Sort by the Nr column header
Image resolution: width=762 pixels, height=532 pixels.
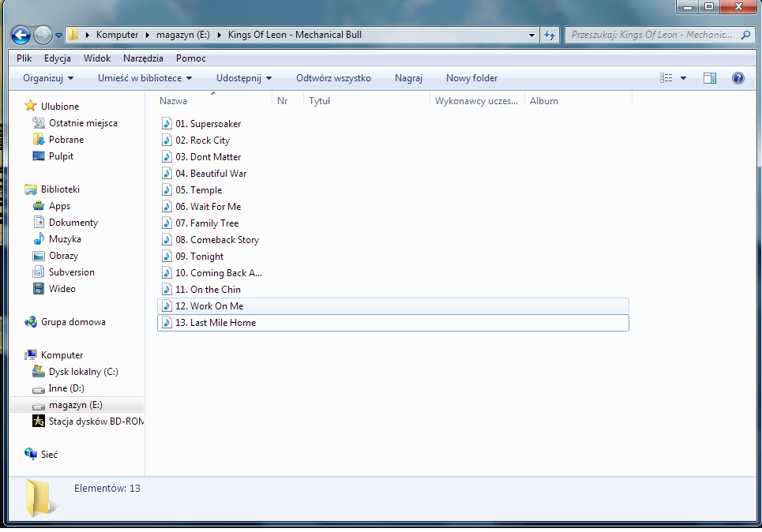pyautogui.click(x=287, y=101)
